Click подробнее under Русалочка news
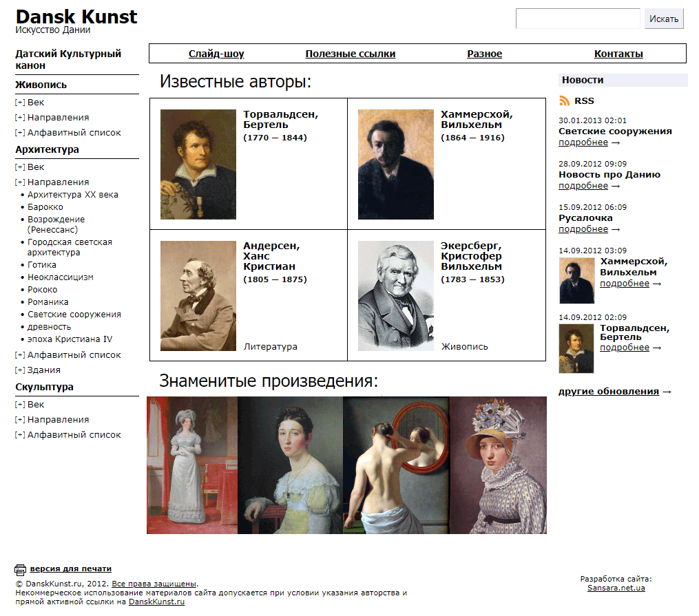This screenshot has height=616, width=699. [x=583, y=229]
